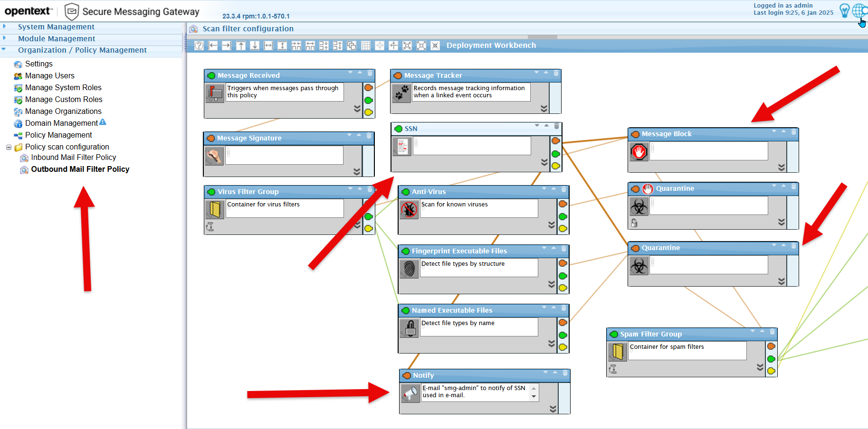Screen dimensions: 868x429
Task: Toggle the orange status dot on Notify
Action: [x=407, y=375]
